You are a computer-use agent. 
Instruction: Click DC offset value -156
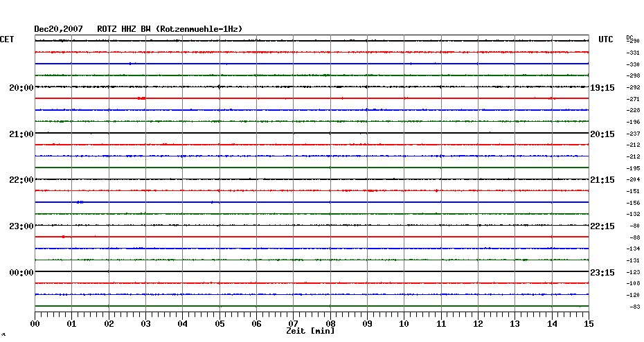click(x=633, y=203)
